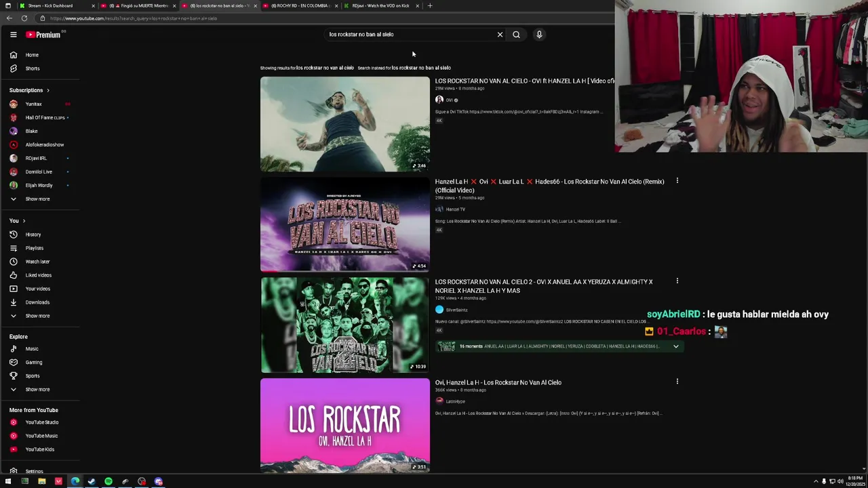Screen dimensions: 868x488
Task: Open YouTube Music link
Action: pyautogui.click(x=41, y=436)
